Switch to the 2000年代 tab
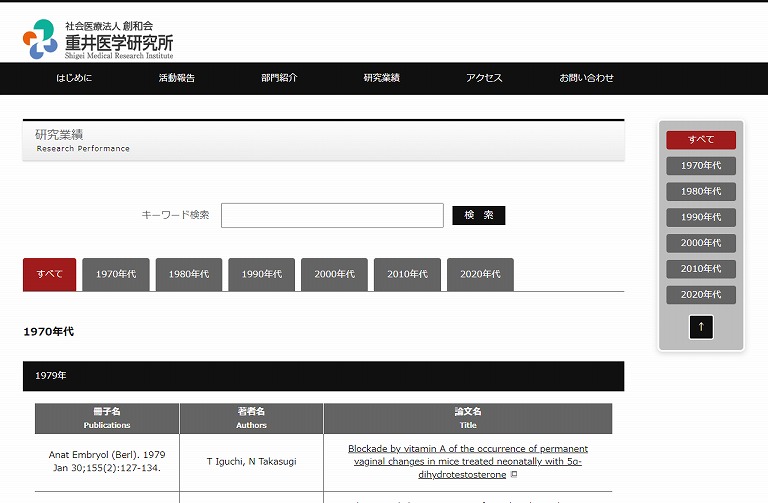Viewport: 768px width, 503px height. 335,274
